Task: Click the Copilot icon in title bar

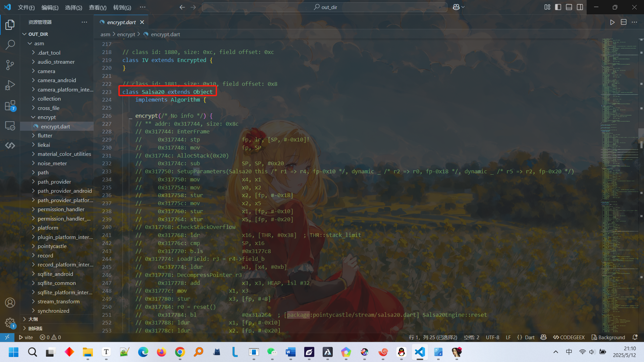Action: point(456,7)
